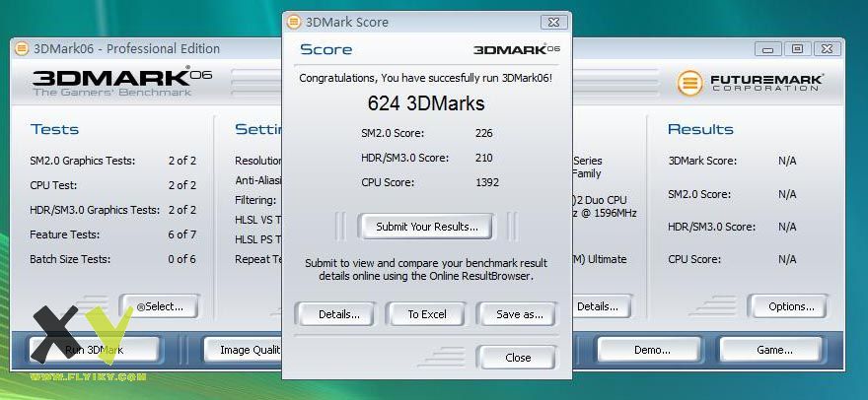The image size is (868, 400).
Task: Click 'Feature Tests:' label
Action: (65, 234)
